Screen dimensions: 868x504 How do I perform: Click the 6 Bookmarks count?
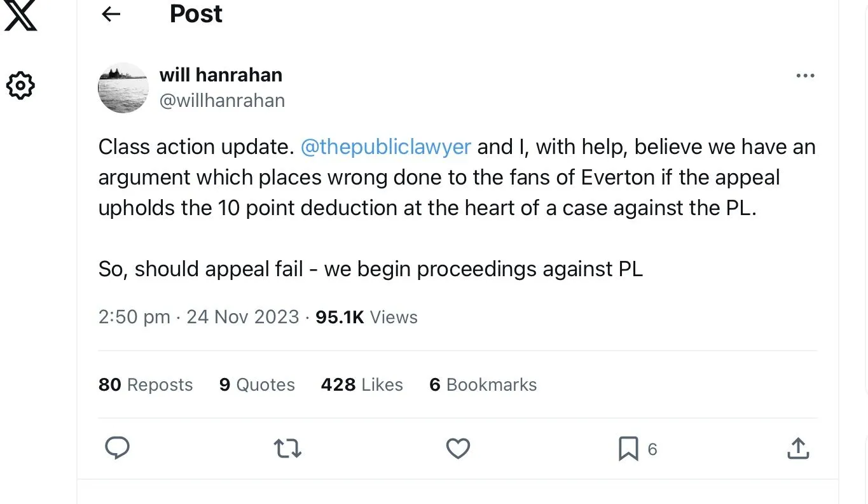483,385
